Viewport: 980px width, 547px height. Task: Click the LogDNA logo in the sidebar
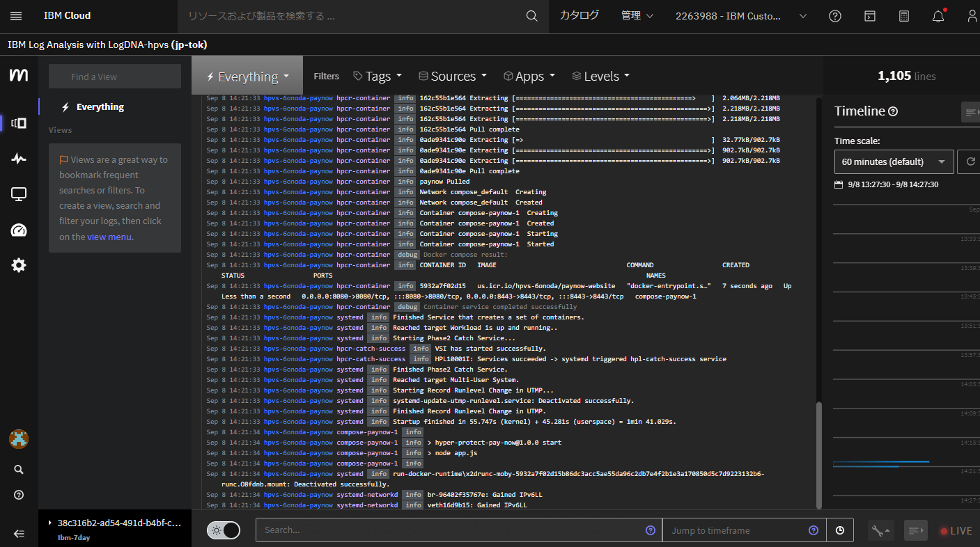click(19, 75)
